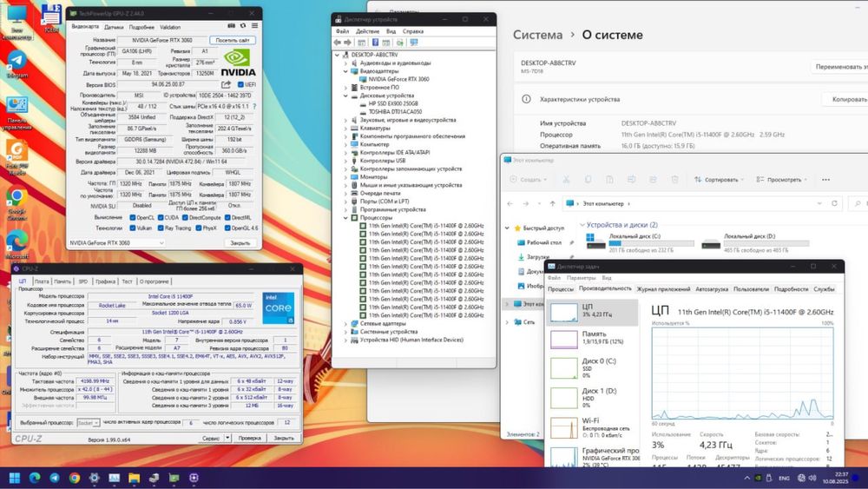Click the Explorer Delete trash icon
Image resolution: width=868 pixels, height=489 pixels.
click(674, 180)
